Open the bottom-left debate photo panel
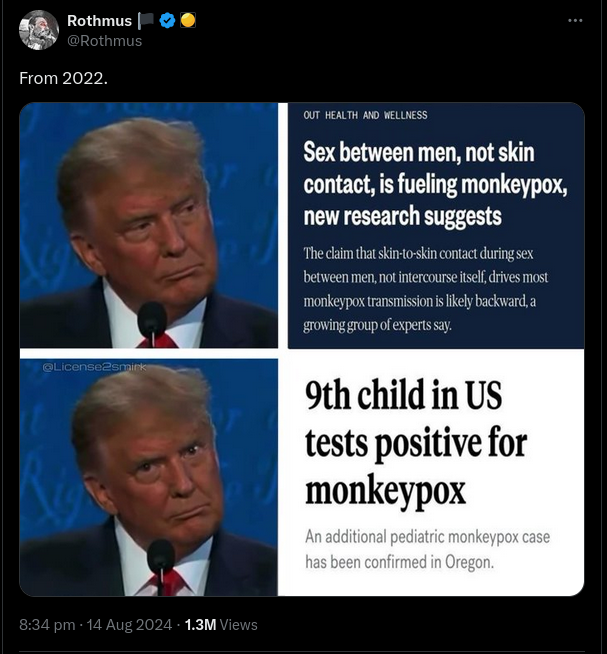 (149, 477)
